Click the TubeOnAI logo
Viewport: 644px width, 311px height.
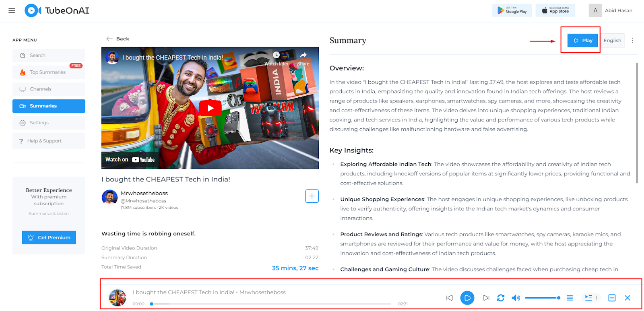[57, 10]
